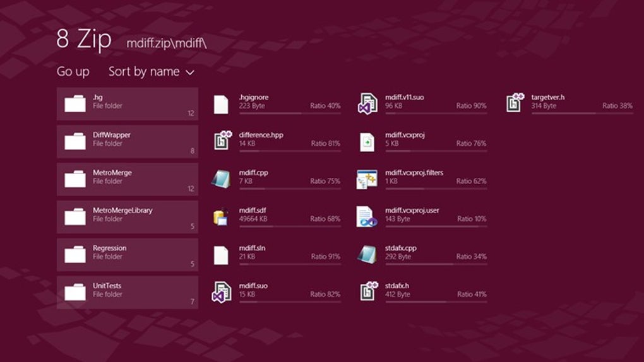Select the mdiff.vcxproj file name
The width and height of the screenshot is (644, 362).
[405, 135]
